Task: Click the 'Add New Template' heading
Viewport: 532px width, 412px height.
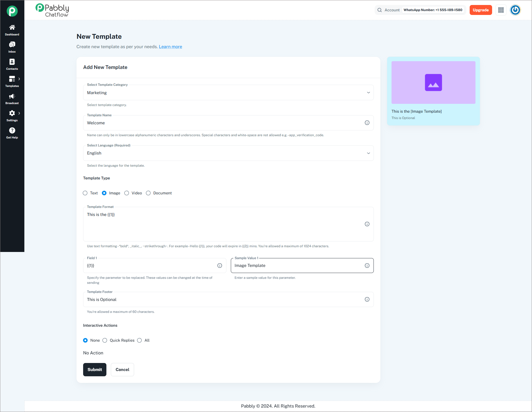Action: [105, 67]
